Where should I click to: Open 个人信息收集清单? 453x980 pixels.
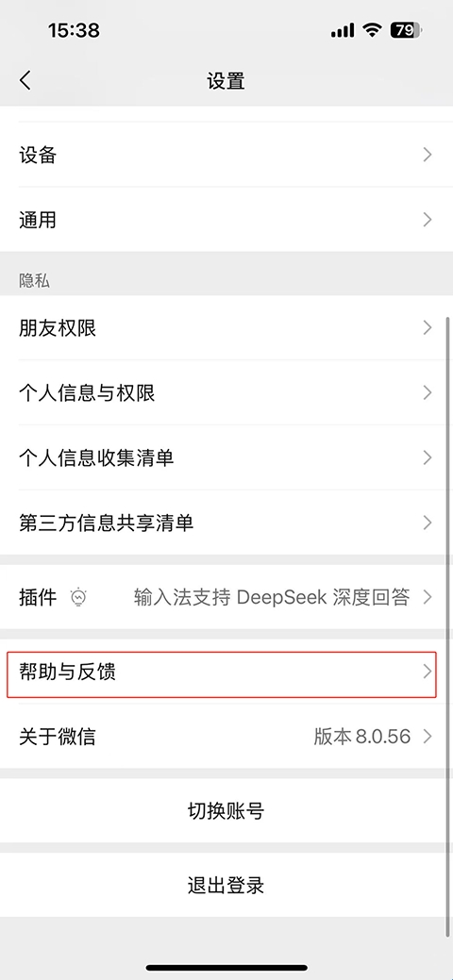[226, 457]
